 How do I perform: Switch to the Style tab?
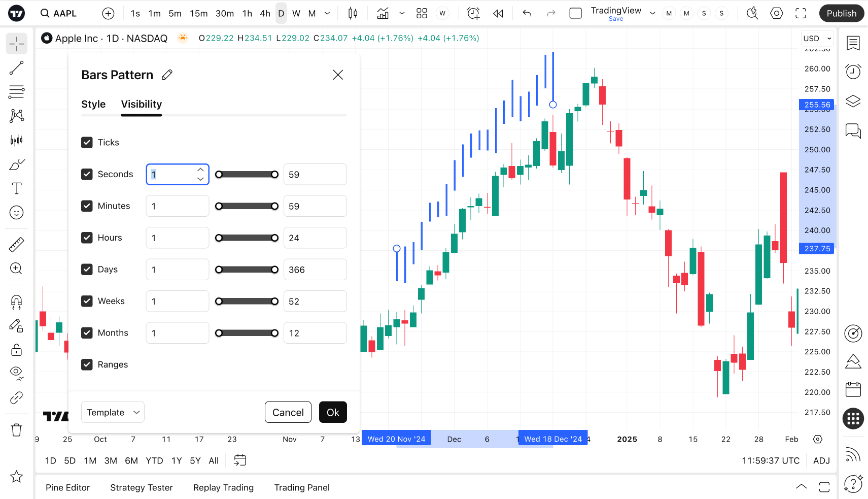[x=93, y=104]
